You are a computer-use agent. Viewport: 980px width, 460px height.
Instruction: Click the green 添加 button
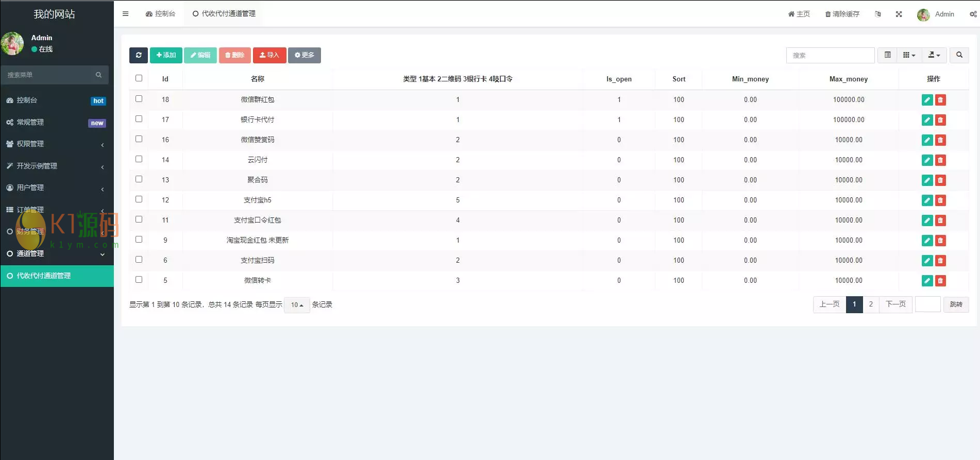pyautogui.click(x=166, y=55)
